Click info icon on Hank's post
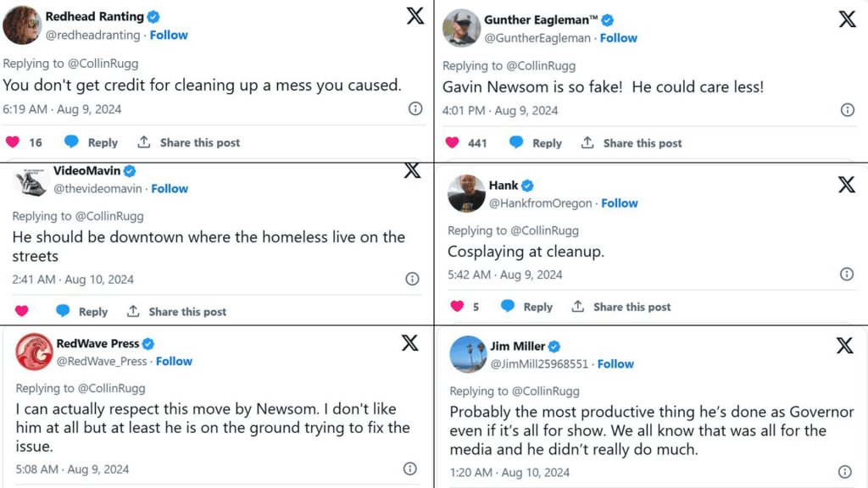This screenshot has height=488, width=868. (846, 274)
